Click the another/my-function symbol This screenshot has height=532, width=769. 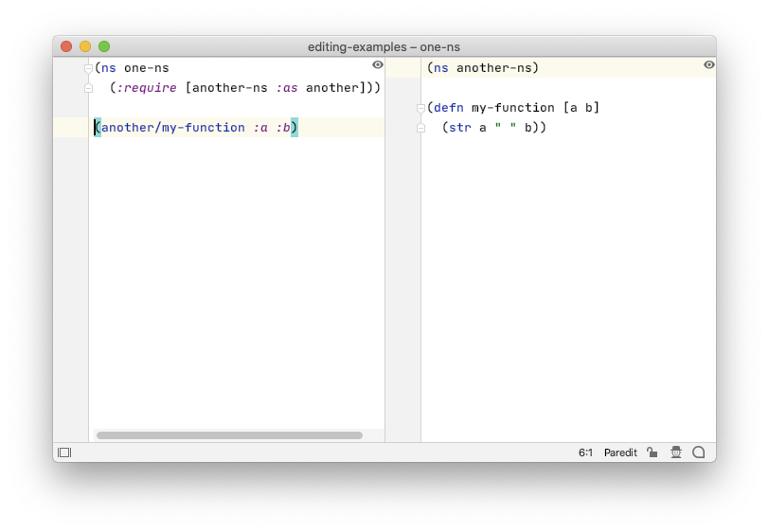click(x=173, y=128)
